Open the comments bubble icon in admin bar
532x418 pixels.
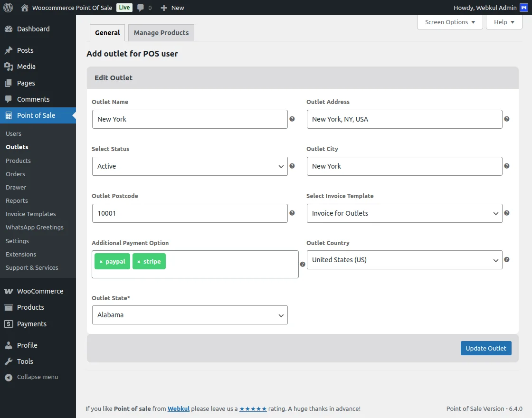[x=141, y=8]
